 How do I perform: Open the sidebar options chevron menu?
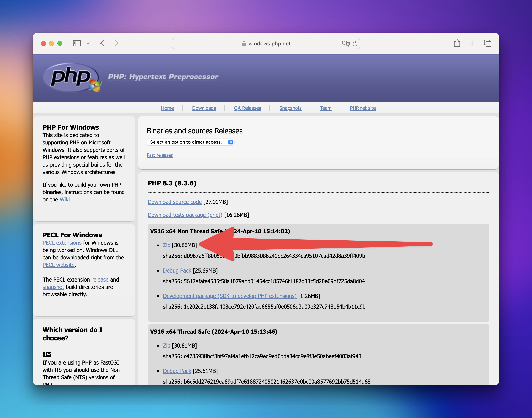point(88,43)
